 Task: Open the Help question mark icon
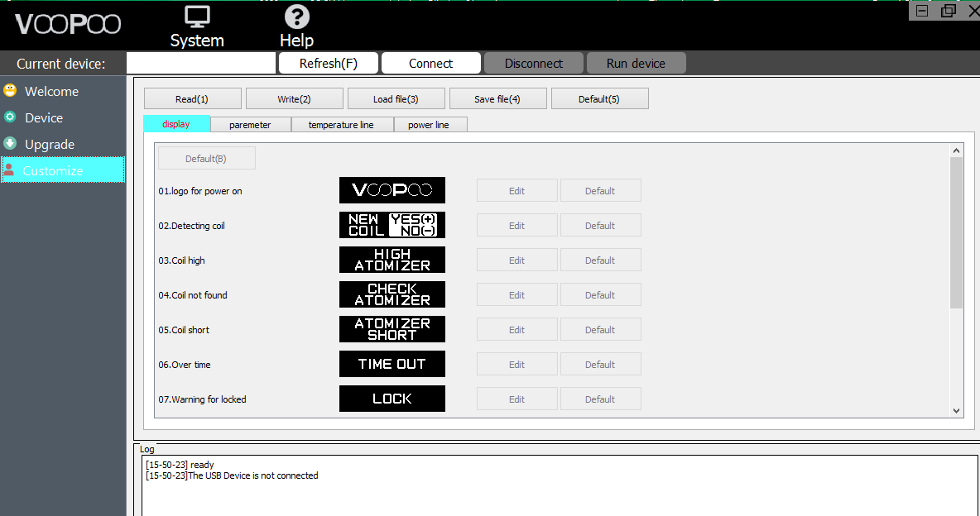297,17
